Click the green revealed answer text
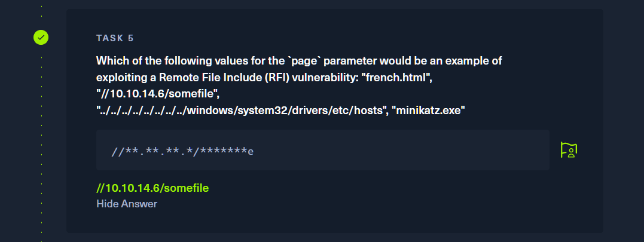The height and width of the screenshot is (242, 644). [x=152, y=188]
